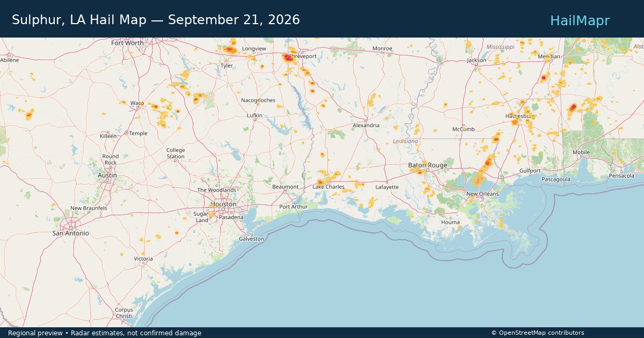Image resolution: width=644 pixels, height=338 pixels.
Task: Click the Killeen city label
Action: pos(108,136)
